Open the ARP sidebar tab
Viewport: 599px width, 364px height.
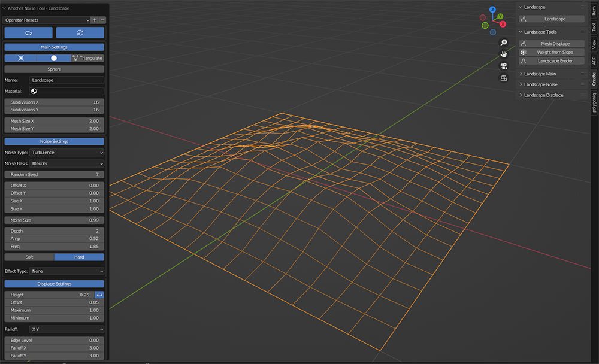pyautogui.click(x=594, y=60)
